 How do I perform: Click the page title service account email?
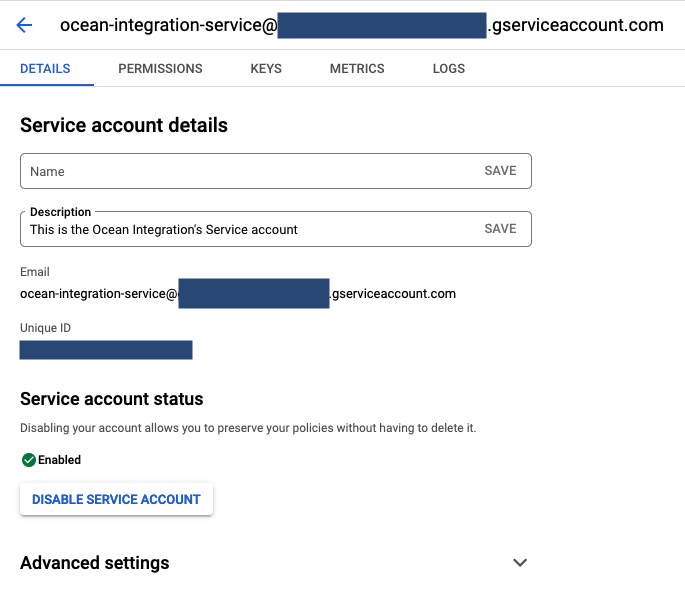(x=361, y=25)
